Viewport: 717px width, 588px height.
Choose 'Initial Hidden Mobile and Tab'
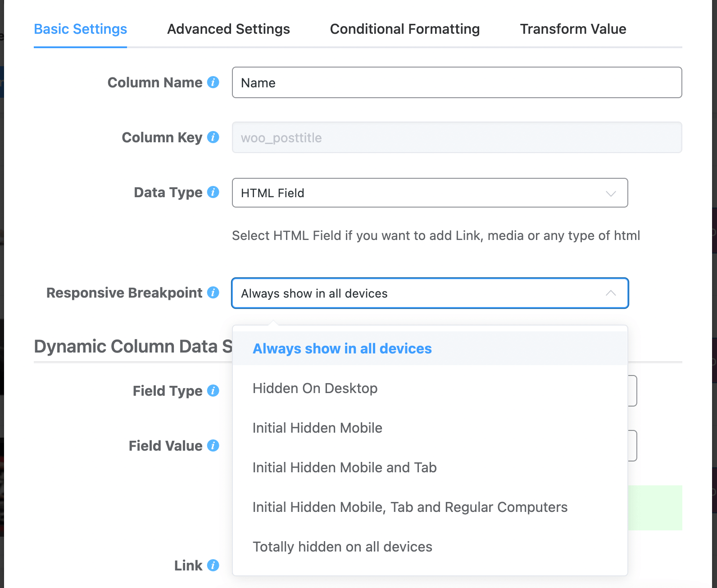click(x=345, y=467)
